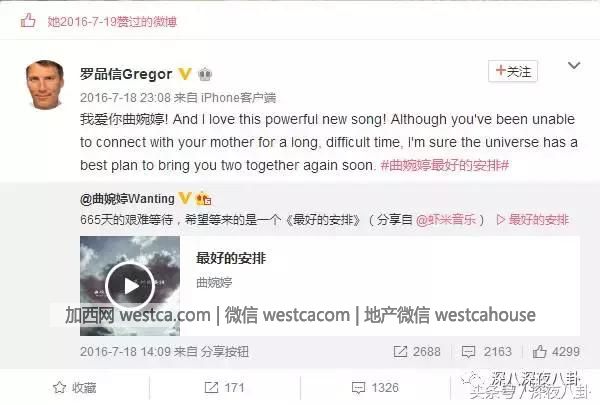Select the repost tab showing 171
The width and height of the screenshot is (600, 405).
[x=224, y=388]
